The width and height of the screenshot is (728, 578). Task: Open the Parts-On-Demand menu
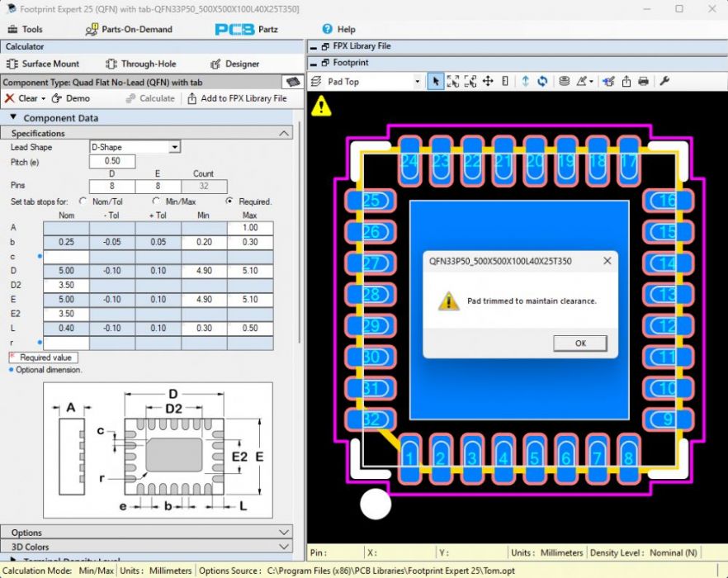pyautogui.click(x=129, y=29)
